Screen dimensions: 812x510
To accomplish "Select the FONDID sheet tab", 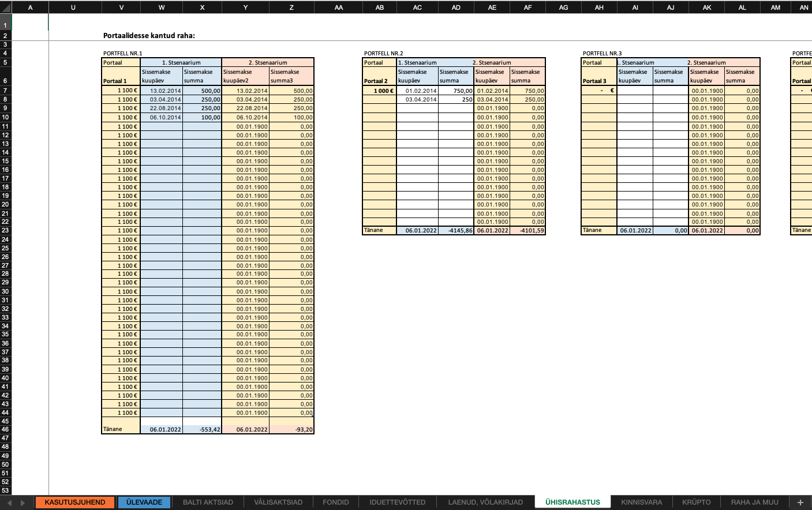I will 336,502.
